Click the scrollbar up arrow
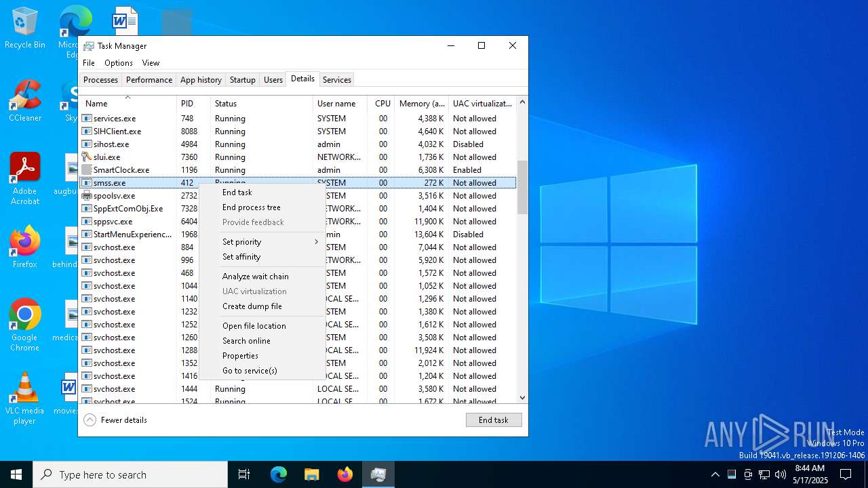 pos(522,102)
